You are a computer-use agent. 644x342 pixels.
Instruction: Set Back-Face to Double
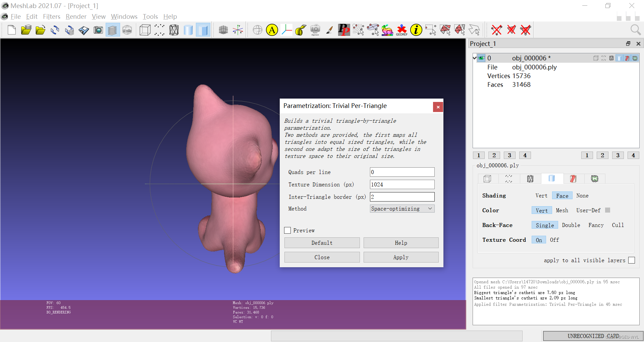[571, 225]
